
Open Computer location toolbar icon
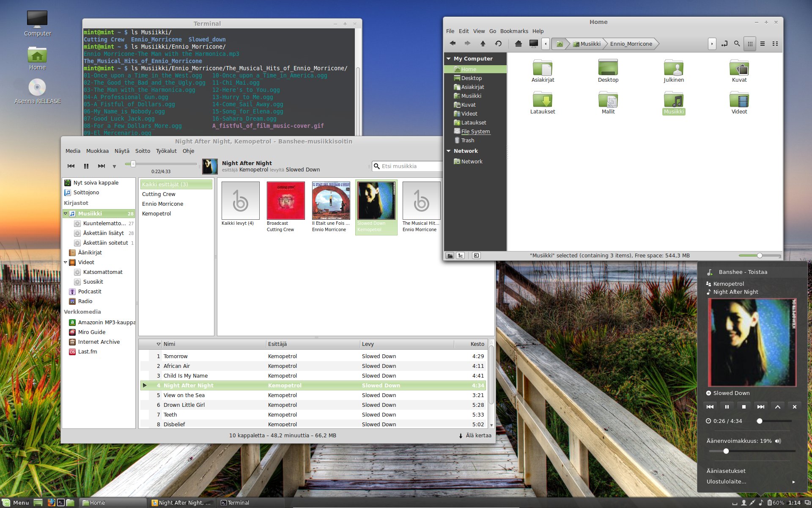point(534,44)
